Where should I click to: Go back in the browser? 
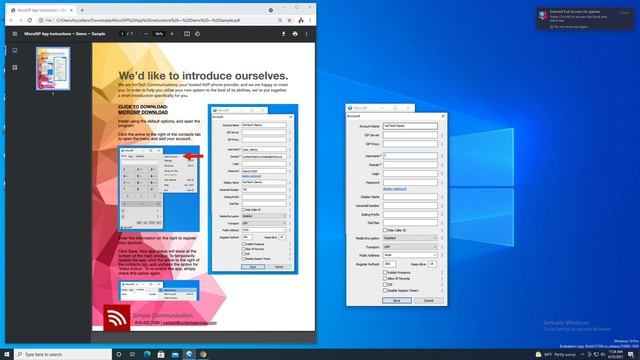(x=11, y=20)
